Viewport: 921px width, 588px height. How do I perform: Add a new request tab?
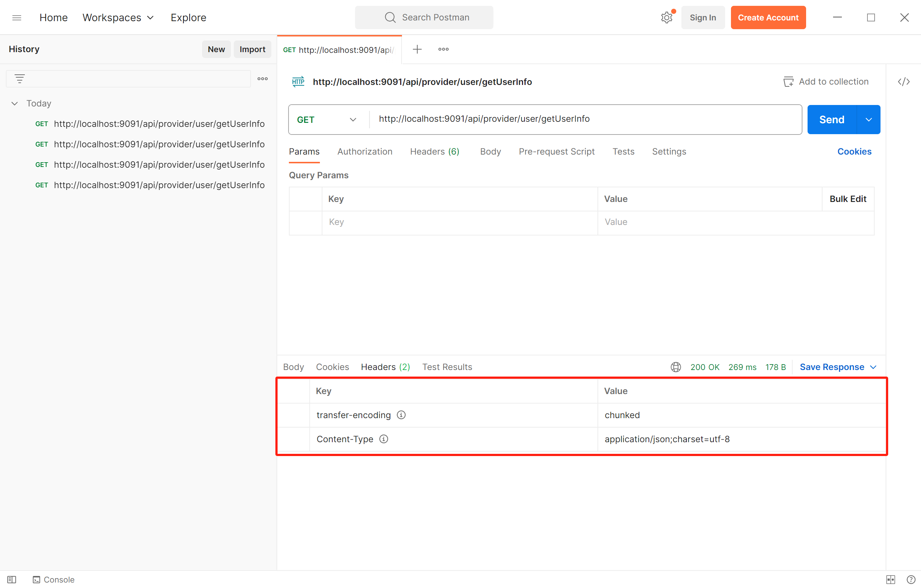[x=417, y=49]
